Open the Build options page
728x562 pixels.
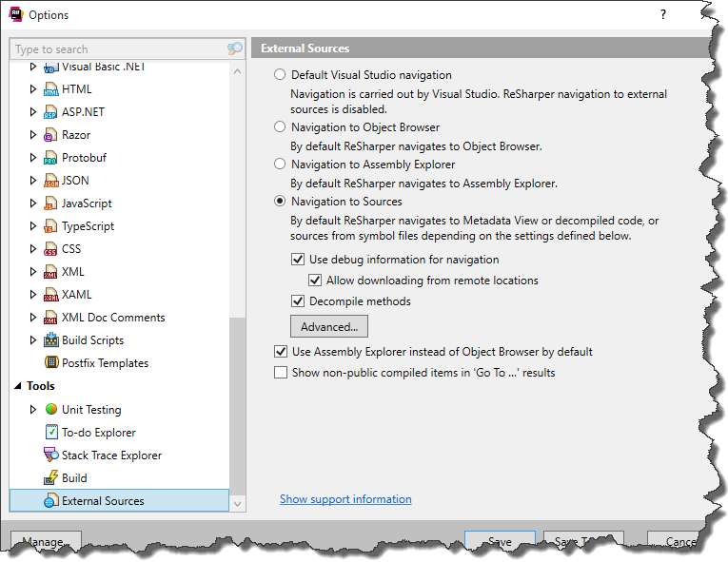point(74,478)
